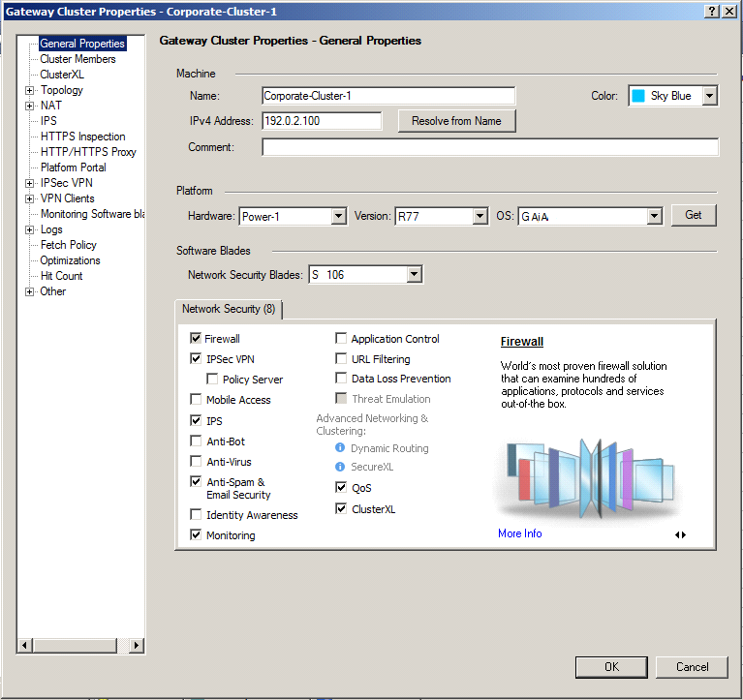The height and width of the screenshot is (700, 743).
Task: Click the IPv4 Address field
Action: click(x=322, y=121)
